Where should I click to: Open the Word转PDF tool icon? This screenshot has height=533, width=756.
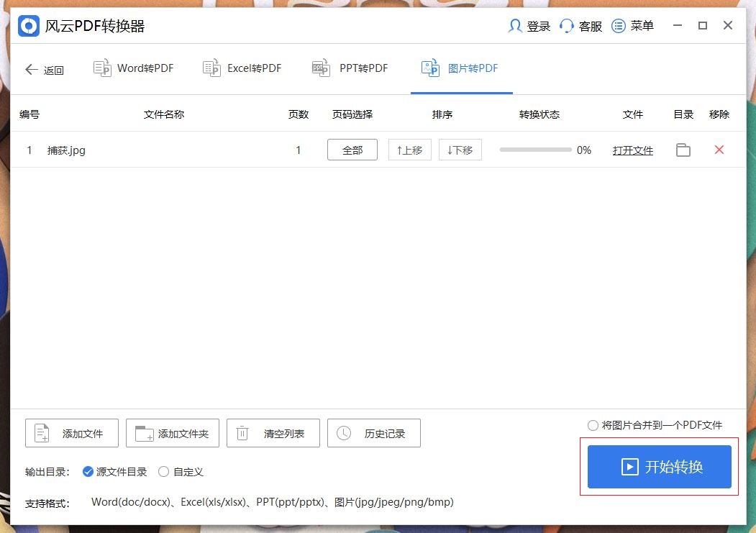point(102,67)
